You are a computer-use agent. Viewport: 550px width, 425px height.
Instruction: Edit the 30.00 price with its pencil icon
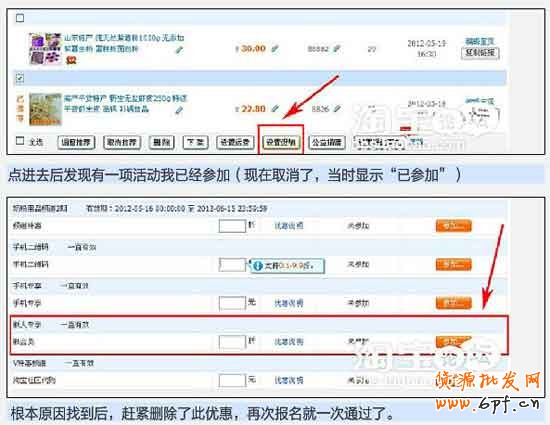coord(275,48)
